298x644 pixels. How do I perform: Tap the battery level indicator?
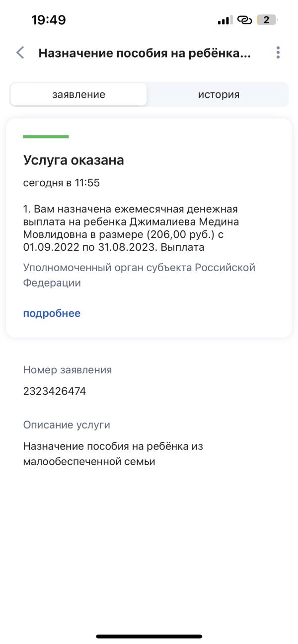267,20
